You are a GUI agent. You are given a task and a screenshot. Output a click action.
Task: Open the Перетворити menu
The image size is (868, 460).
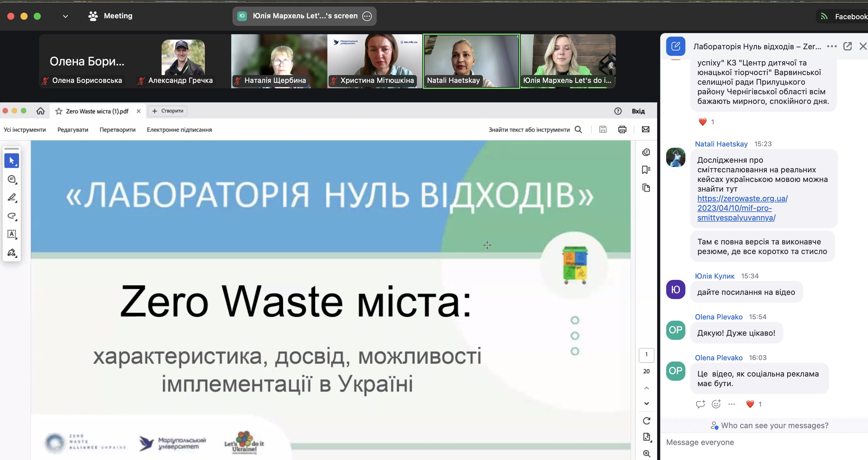point(117,130)
